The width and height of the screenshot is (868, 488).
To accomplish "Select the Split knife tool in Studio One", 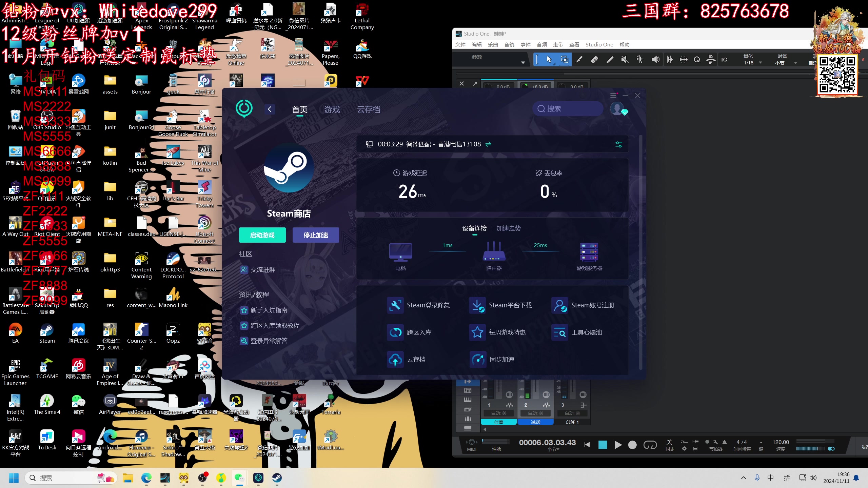I will tap(579, 60).
